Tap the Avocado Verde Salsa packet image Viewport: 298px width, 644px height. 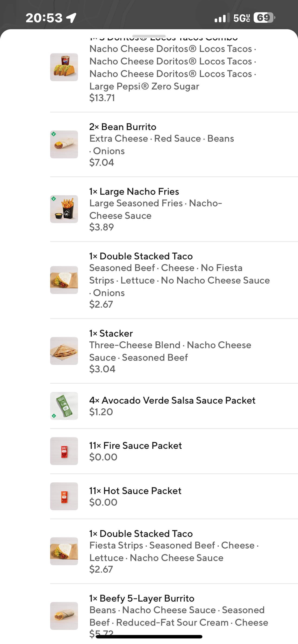[x=64, y=406]
